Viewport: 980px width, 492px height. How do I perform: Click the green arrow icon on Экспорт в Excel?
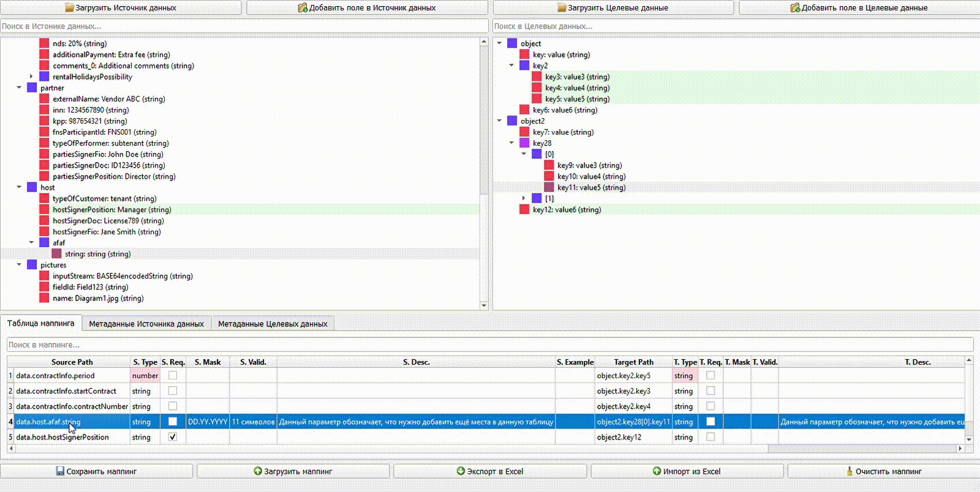(x=461, y=471)
